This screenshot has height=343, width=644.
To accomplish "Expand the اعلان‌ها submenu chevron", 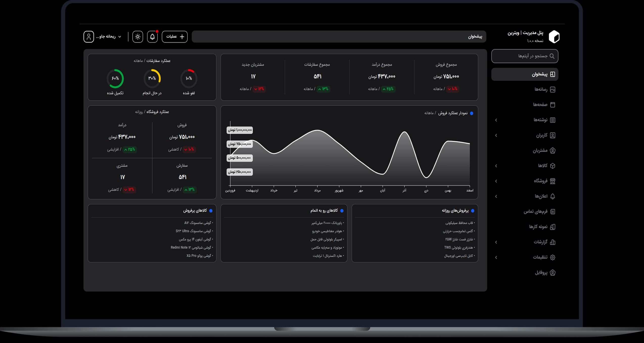I will (496, 196).
